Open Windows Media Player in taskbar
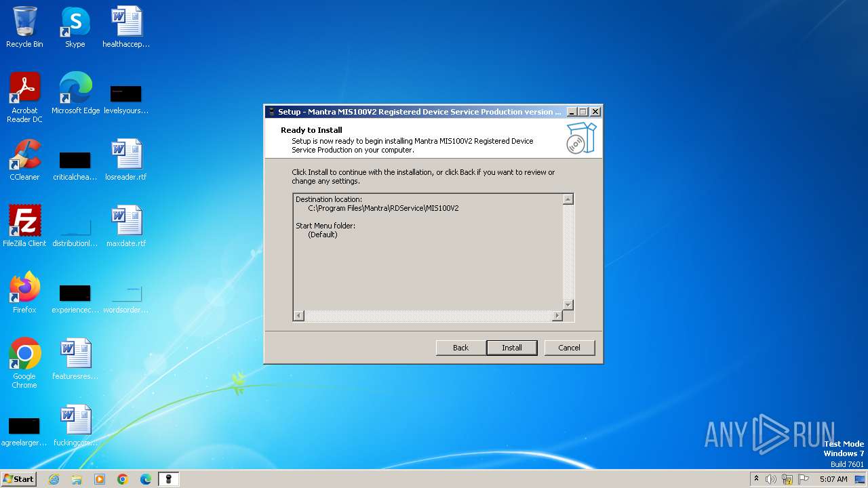 coord(100,479)
